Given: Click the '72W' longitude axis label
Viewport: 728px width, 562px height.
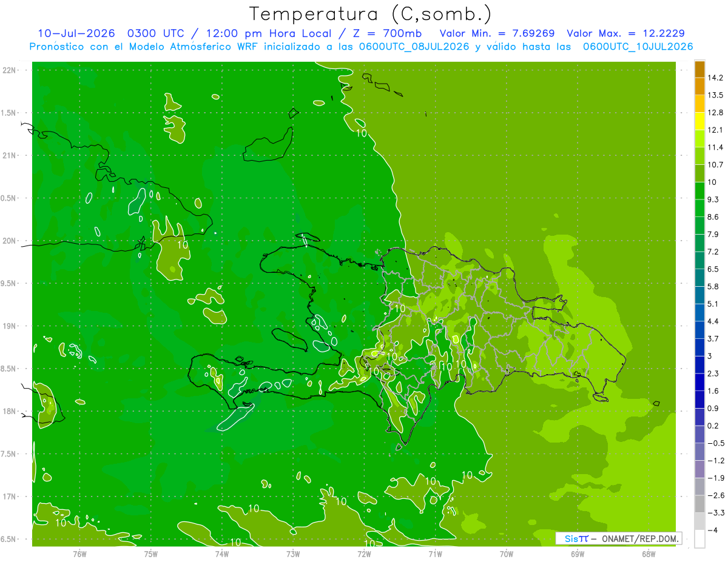Looking at the screenshot, I should (364, 554).
